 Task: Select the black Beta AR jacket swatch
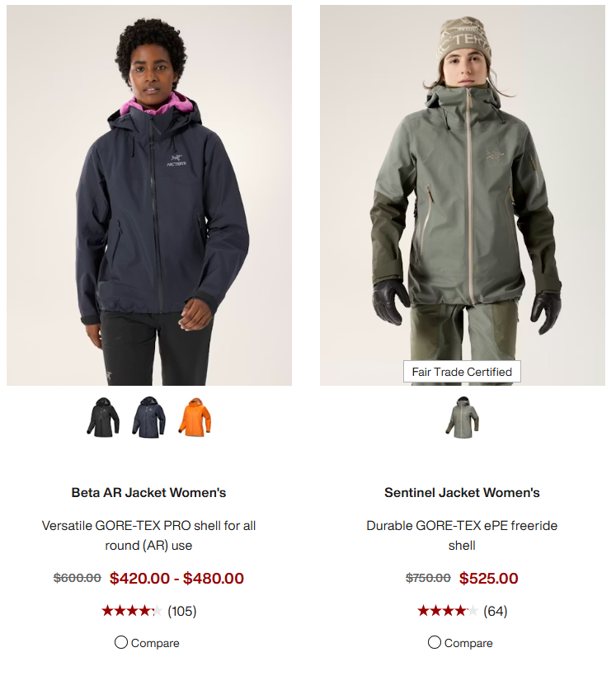(x=103, y=417)
